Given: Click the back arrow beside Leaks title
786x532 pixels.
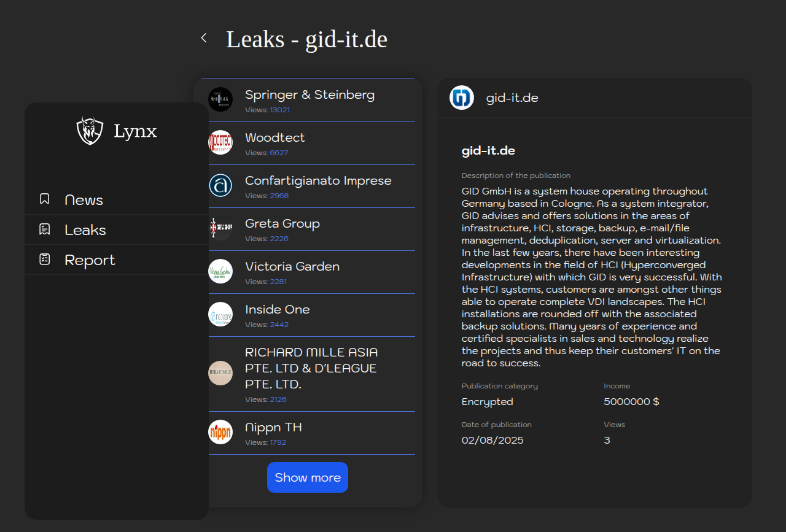Looking at the screenshot, I should click(x=204, y=38).
